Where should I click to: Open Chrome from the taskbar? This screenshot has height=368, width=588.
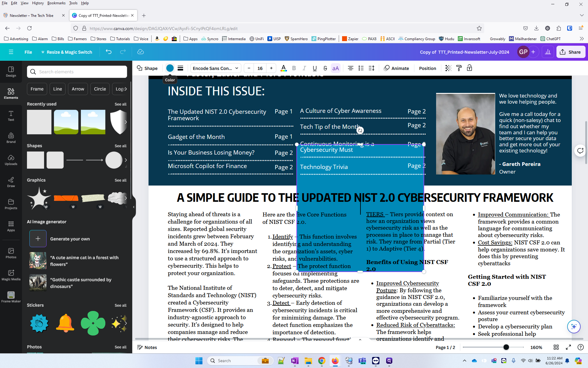click(322, 361)
